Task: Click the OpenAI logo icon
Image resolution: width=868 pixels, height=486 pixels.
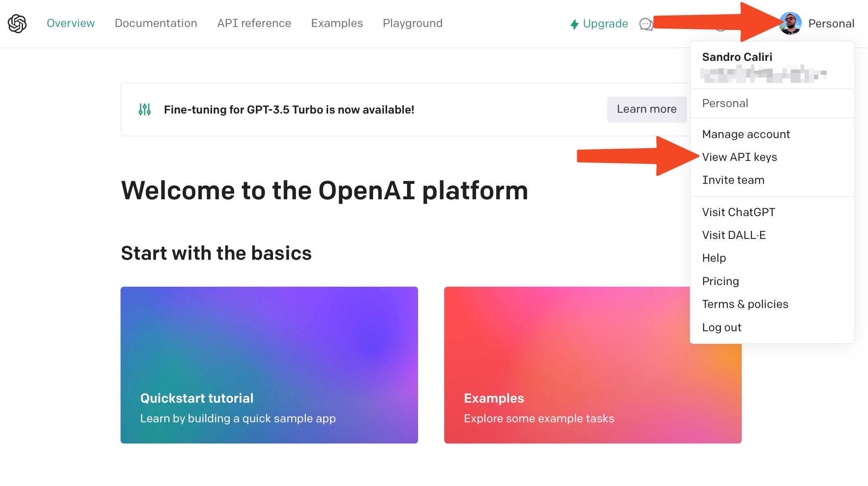Action: tap(17, 23)
